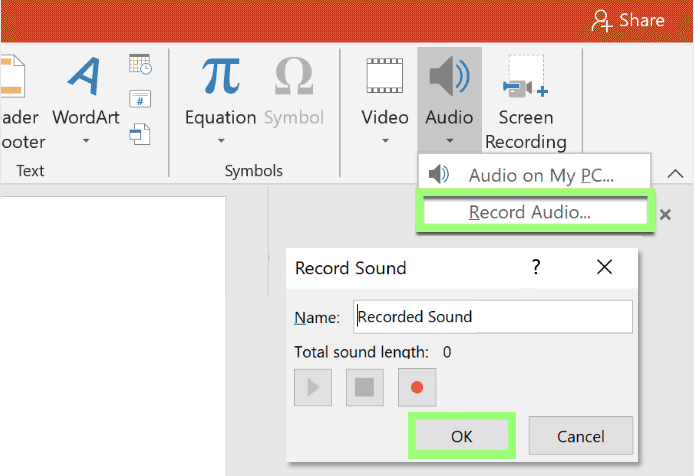
Task: Insert Date & Time icon
Action: coord(140,64)
